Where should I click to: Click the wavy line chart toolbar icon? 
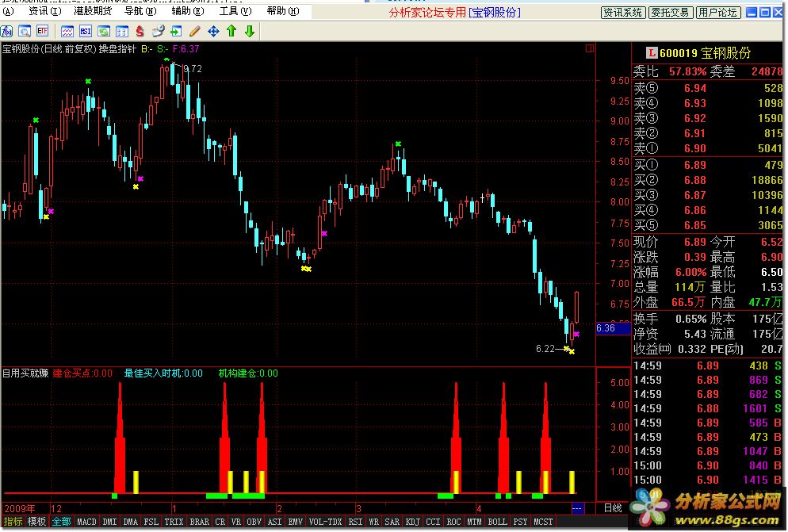tap(67, 32)
